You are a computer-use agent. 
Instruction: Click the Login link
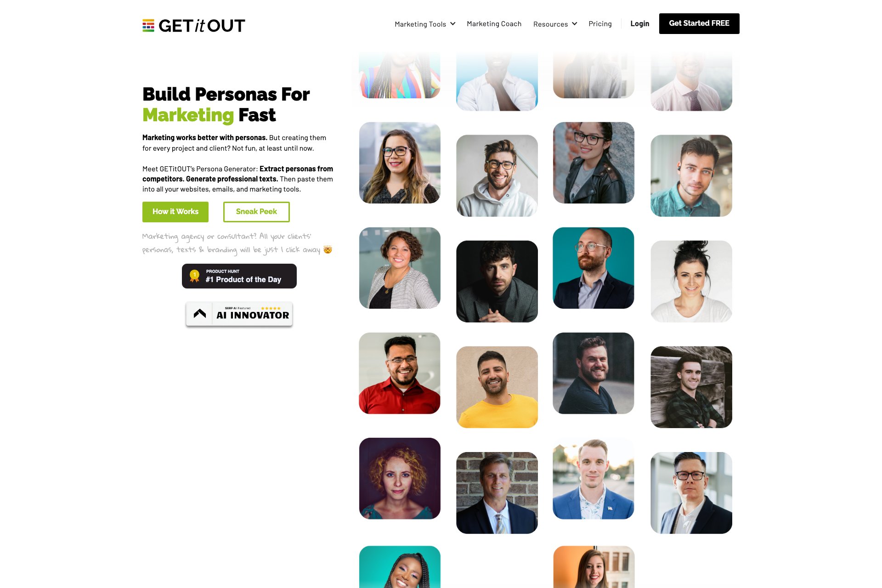point(639,24)
